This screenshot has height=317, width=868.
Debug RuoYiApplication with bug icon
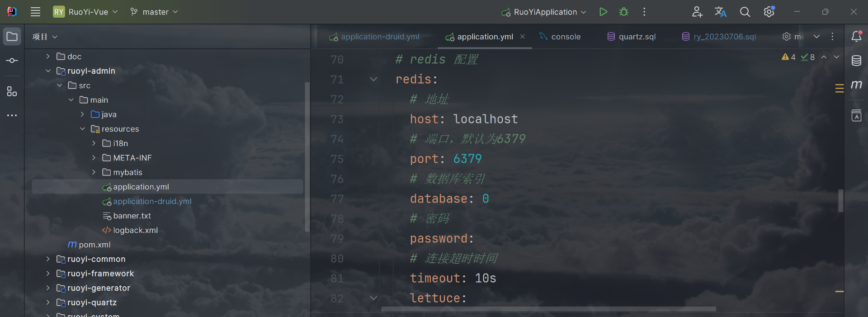coord(624,12)
